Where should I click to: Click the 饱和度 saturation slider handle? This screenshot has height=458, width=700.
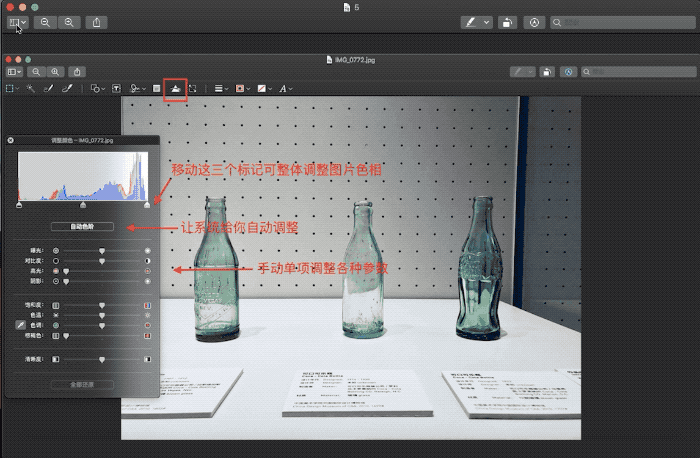102,306
